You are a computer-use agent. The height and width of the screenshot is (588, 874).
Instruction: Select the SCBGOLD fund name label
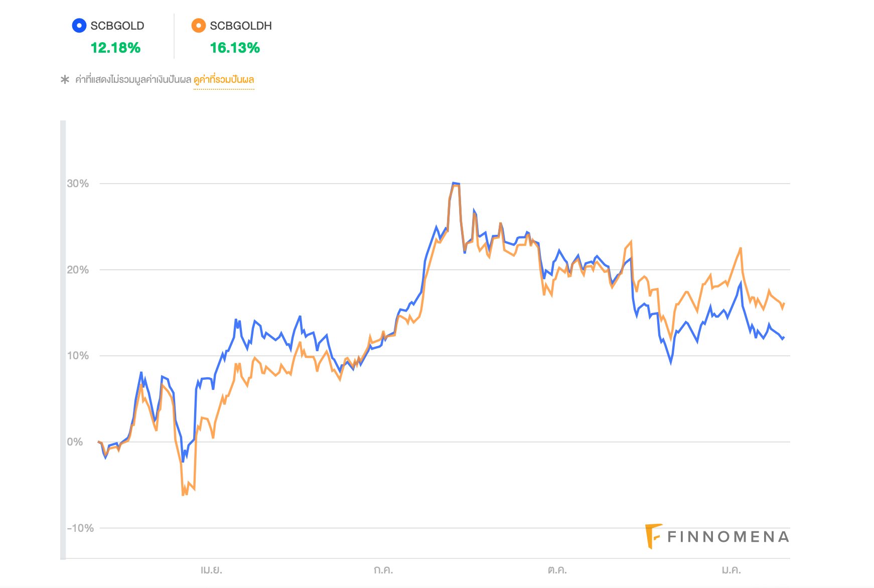pos(117,26)
